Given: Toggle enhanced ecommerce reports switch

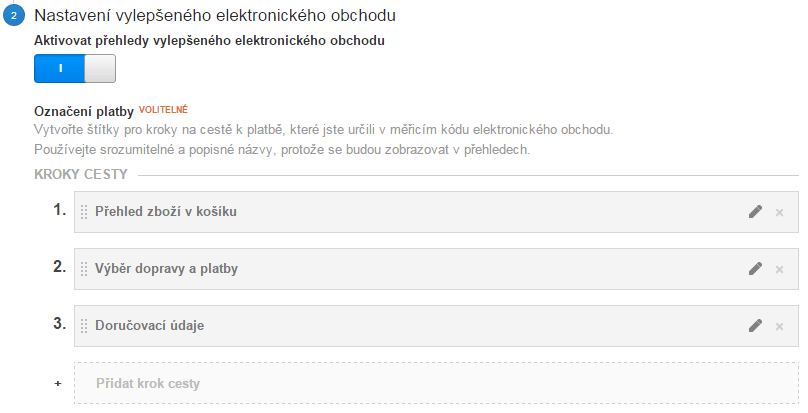Looking at the screenshot, I should 75,69.
